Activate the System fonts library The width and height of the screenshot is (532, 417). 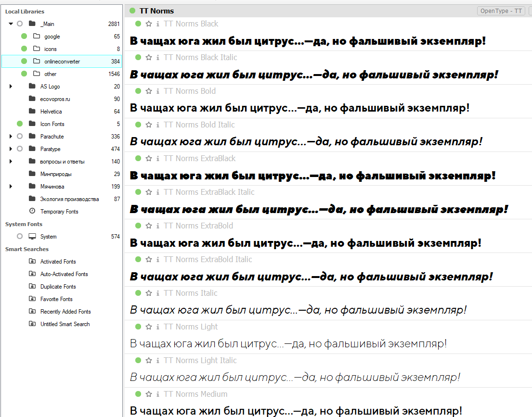pyautogui.click(x=20, y=236)
